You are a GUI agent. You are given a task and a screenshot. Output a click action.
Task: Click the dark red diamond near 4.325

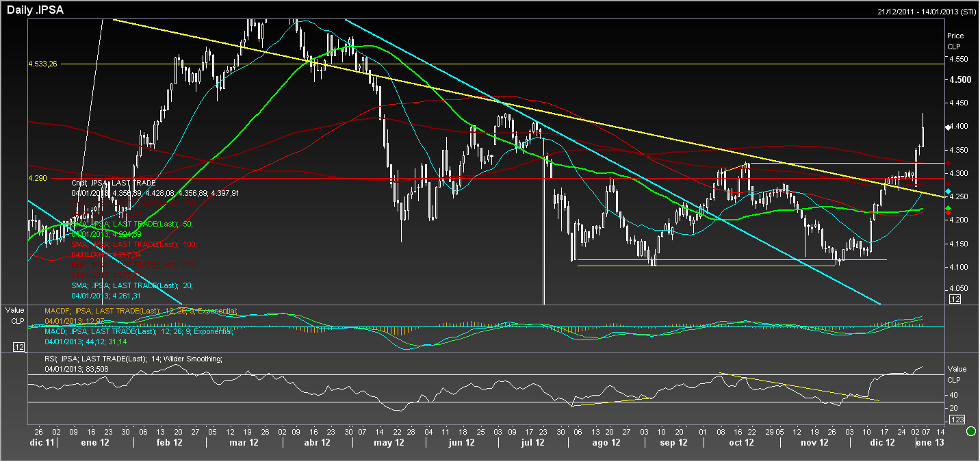(x=948, y=163)
